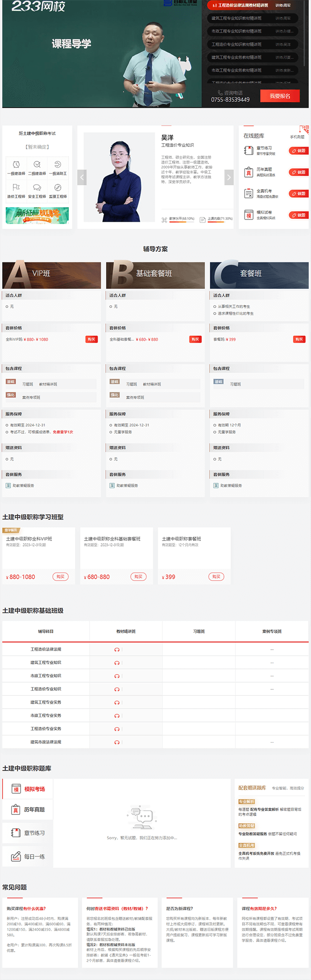Click the 安全工程师 chat bubble icon
Image resolution: width=311 pixels, height=980 pixels.
click(x=37, y=187)
